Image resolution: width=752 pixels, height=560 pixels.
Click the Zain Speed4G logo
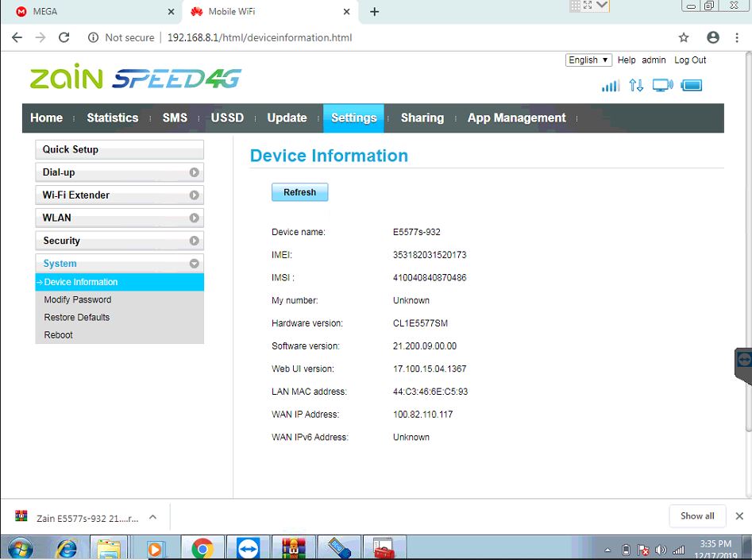[136, 78]
